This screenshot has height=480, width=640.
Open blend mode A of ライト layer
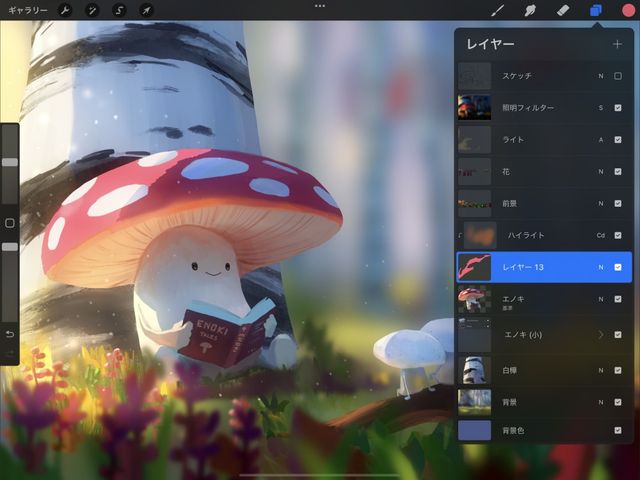(601, 140)
